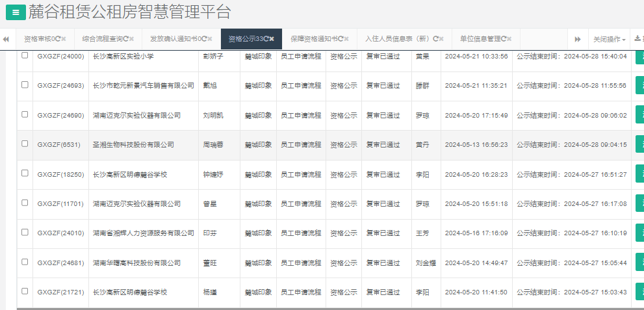
Task: Click 公示结束时间：2024-05-27 15:03:43
Action: (572, 292)
